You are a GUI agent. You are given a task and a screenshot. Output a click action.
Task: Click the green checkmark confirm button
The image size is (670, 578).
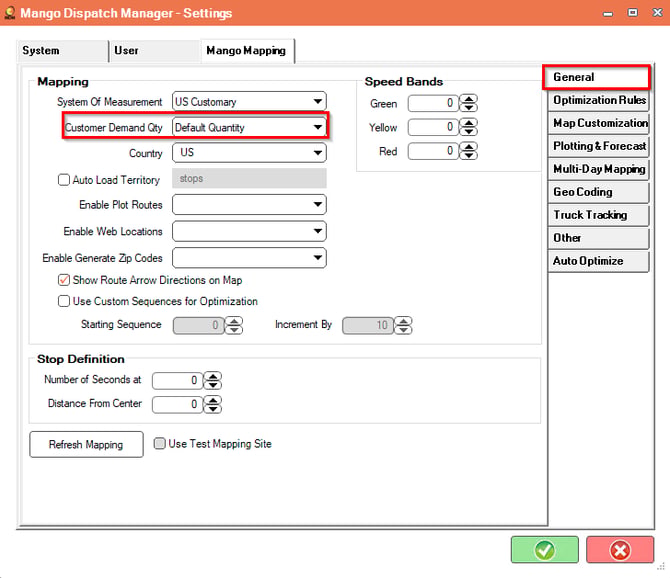point(544,550)
